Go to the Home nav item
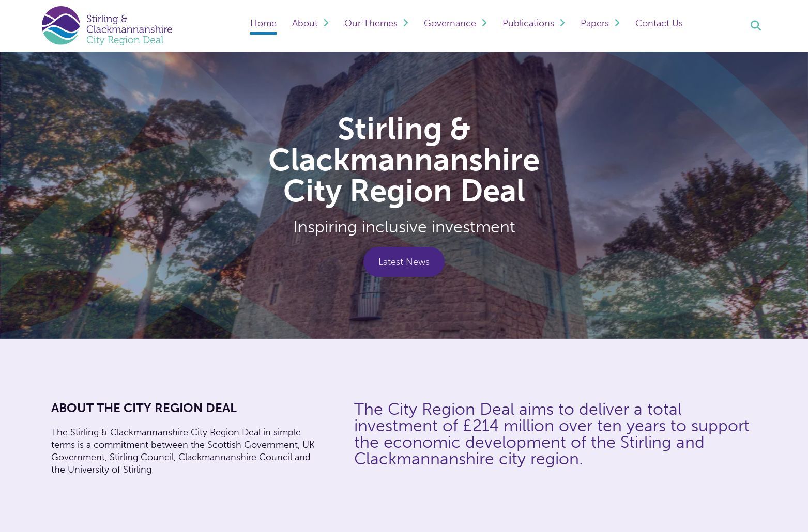 coord(263,23)
